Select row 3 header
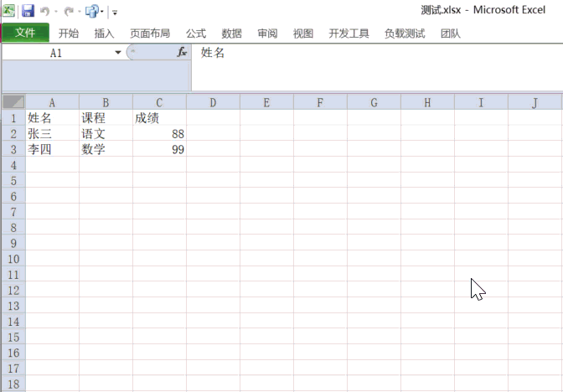The height and width of the screenshot is (392, 563). (x=13, y=149)
